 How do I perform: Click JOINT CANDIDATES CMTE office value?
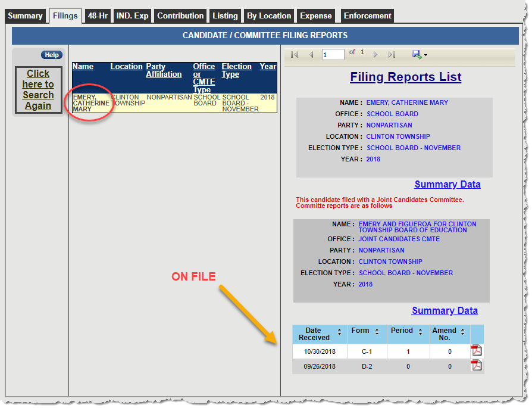click(399, 239)
